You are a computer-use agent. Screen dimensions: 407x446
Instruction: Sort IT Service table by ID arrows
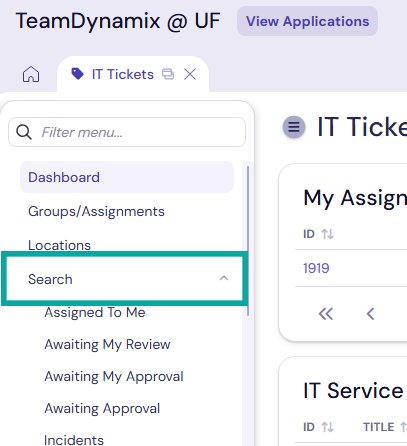[327, 427]
